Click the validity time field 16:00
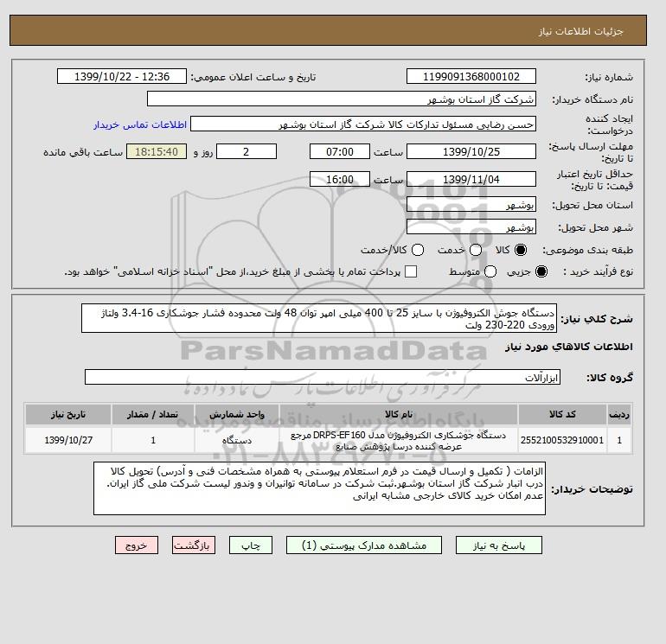This screenshot has width=666, height=644. point(340,179)
